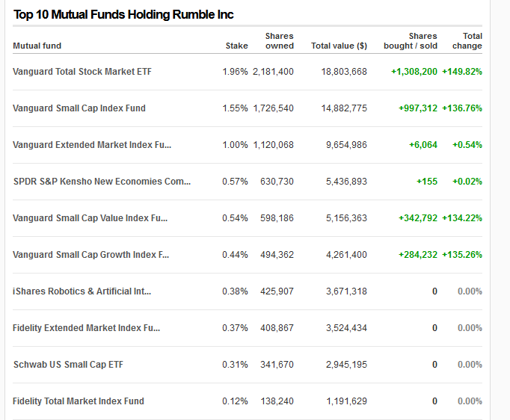The width and height of the screenshot is (510, 420).
Task: Select shares owned value 2,181,400
Action: 273,72
